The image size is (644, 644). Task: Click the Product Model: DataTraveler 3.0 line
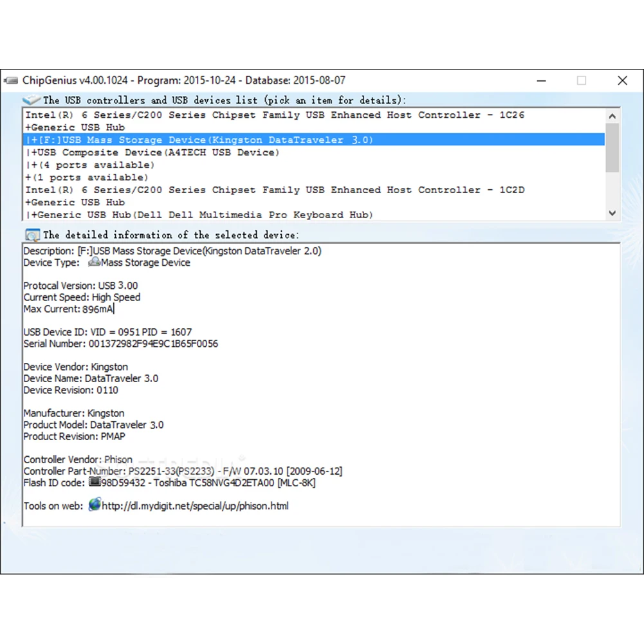pos(93,425)
